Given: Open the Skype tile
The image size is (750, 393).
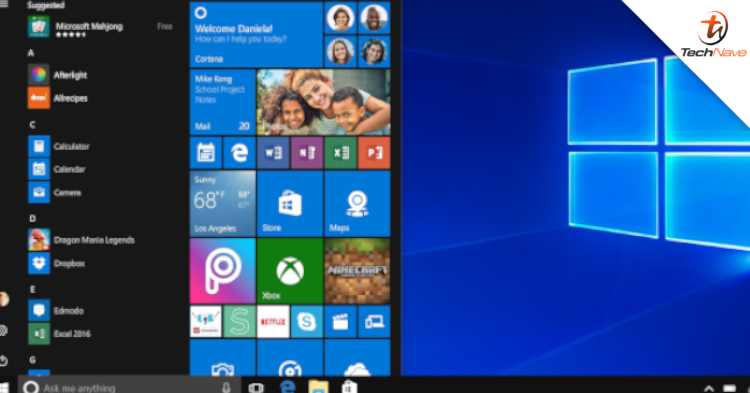Looking at the screenshot, I should click(307, 322).
